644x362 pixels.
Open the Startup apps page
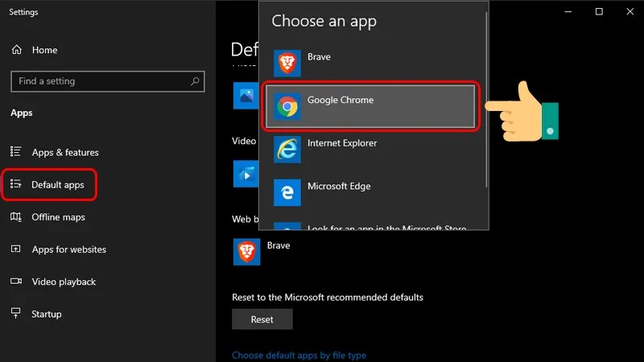coord(46,314)
